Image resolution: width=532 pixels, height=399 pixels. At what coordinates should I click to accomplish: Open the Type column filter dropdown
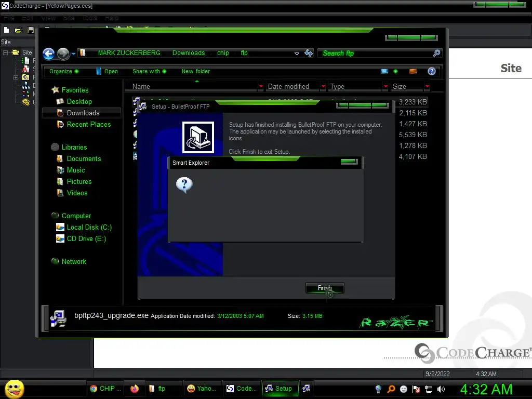(385, 87)
